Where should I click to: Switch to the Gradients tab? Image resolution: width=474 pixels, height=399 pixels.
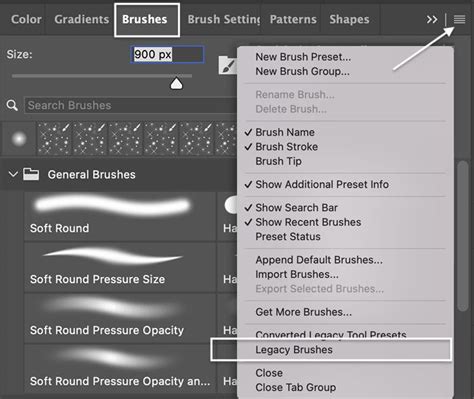pos(82,19)
